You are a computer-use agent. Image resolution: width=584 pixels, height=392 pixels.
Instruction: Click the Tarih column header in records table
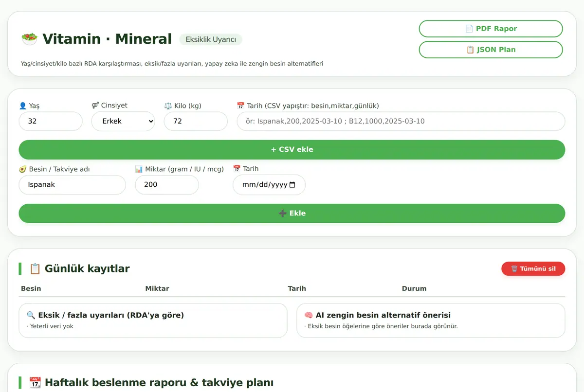tap(297, 288)
